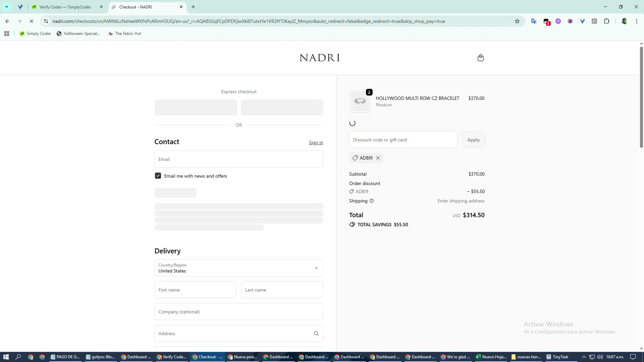
Task: Open the Halloween Special bookmark
Action: pyautogui.click(x=78, y=33)
